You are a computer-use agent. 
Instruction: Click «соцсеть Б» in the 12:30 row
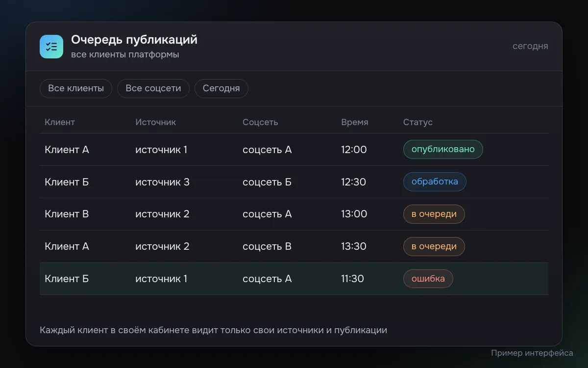(x=267, y=182)
